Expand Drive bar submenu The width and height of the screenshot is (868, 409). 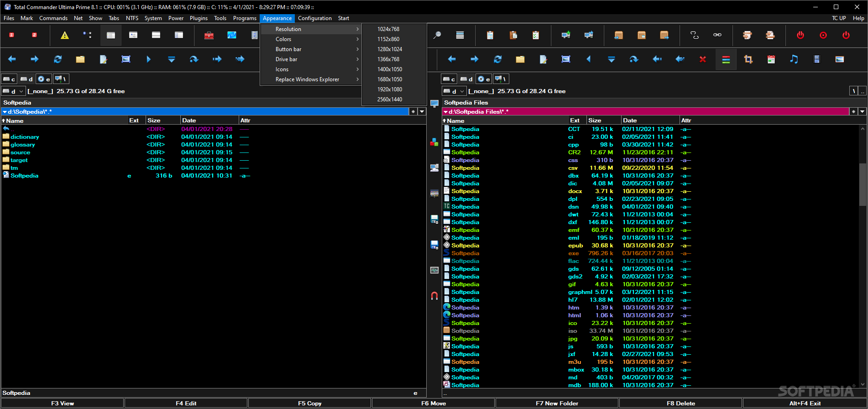[311, 59]
